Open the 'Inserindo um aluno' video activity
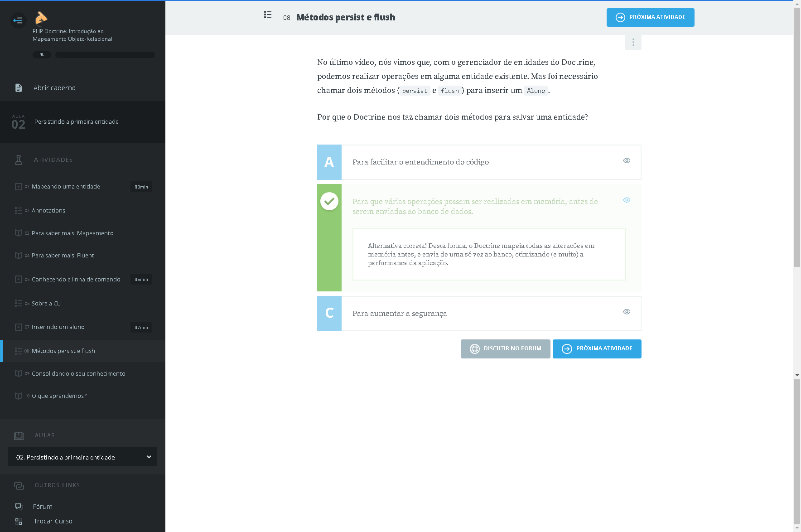The image size is (801, 532). 58,327
